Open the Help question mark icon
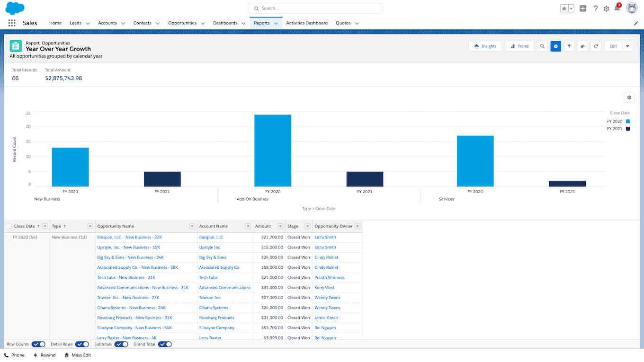The height and width of the screenshot is (362, 644). 595,9
